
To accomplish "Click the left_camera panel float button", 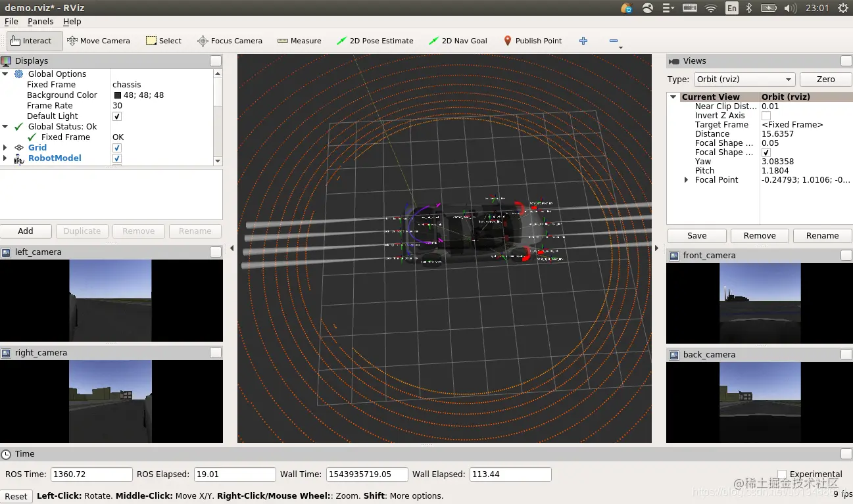I will coord(215,252).
